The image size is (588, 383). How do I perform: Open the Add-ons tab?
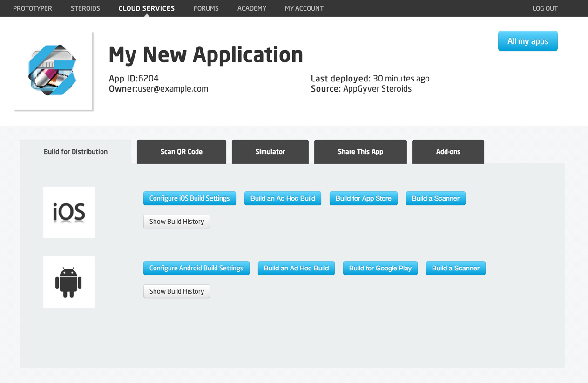[448, 152]
